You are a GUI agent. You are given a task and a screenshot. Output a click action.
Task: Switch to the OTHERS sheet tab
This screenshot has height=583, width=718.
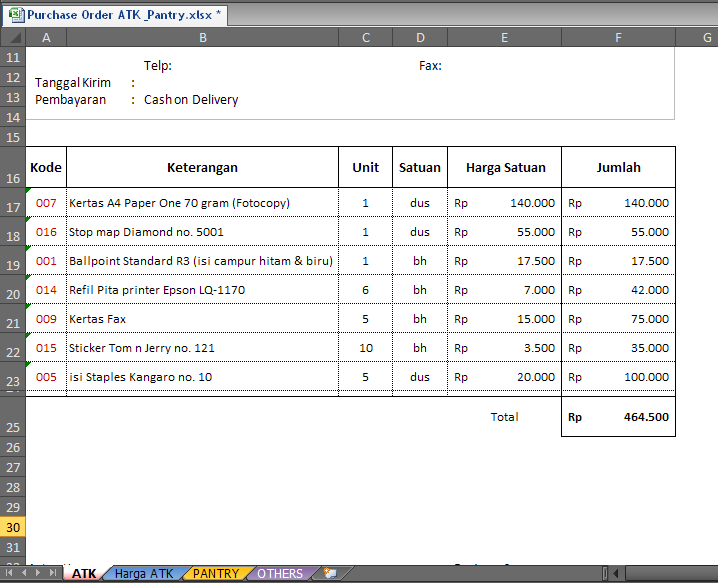point(280,574)
